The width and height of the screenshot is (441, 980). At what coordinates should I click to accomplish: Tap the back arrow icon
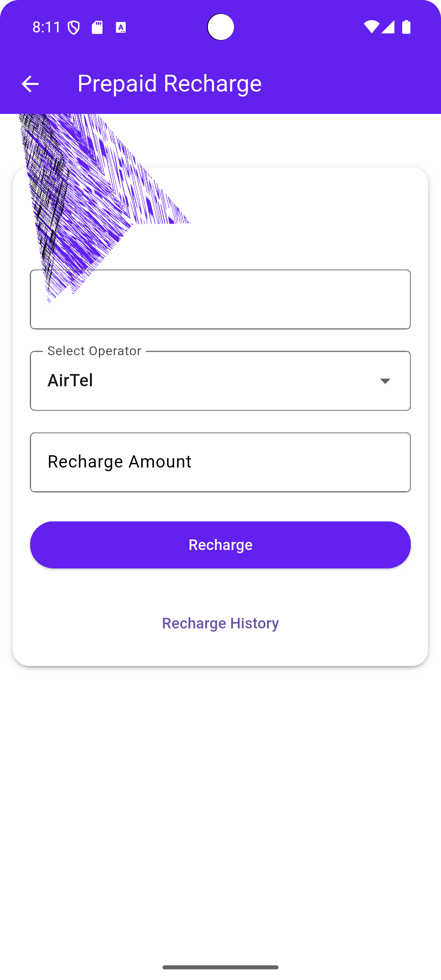coord(30,84)
